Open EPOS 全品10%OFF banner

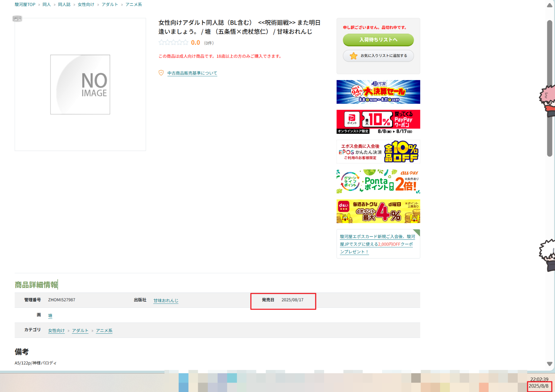click(x=378, y=152)
